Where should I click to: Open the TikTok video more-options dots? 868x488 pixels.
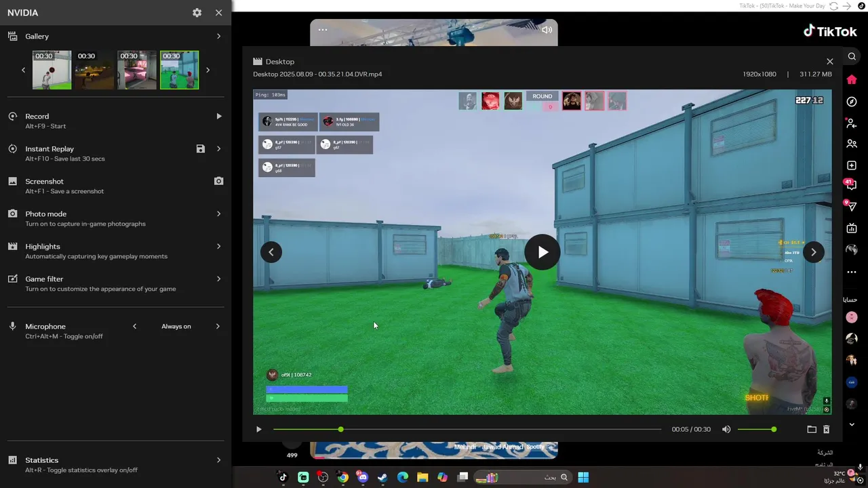click(323, 30)
